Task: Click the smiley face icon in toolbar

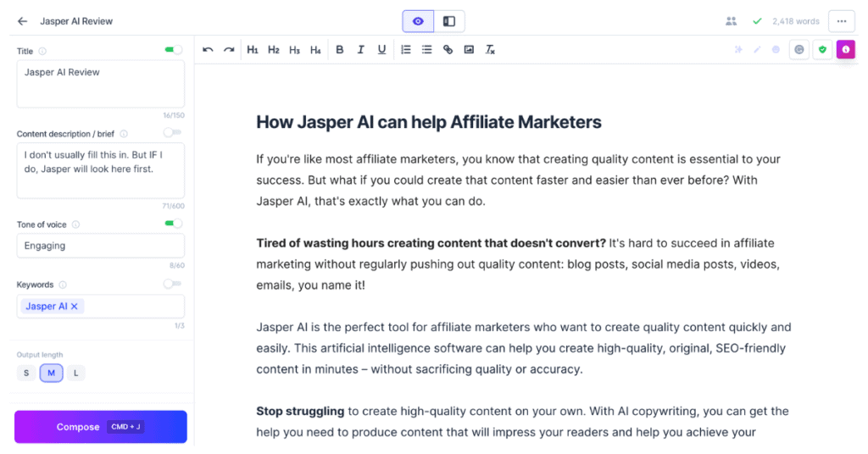Action: click(776, 50)
